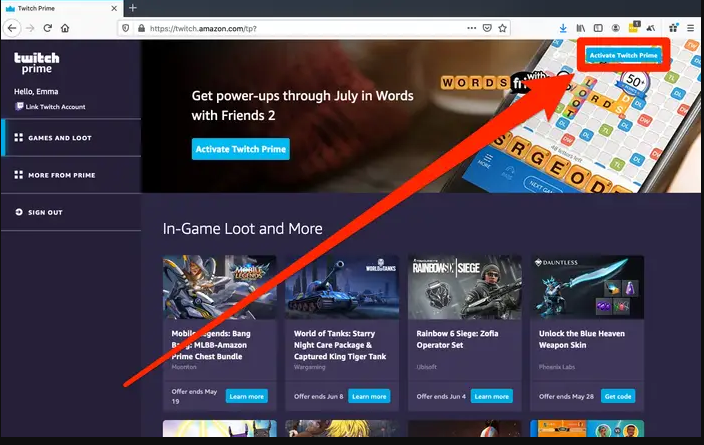Screen dimensions: 704x445
Task: Open Rainbow Six Siege thumbnail
Action: (465, 287)
